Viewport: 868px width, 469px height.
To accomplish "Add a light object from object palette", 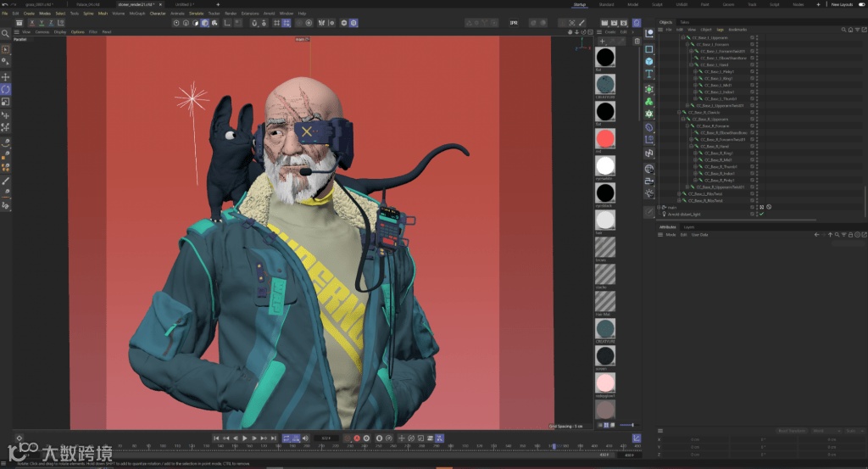I will tap(649, 193).
